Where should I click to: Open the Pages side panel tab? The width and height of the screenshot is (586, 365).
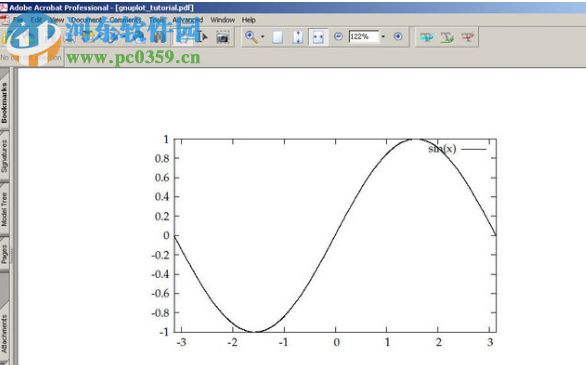tap(4, 254)
